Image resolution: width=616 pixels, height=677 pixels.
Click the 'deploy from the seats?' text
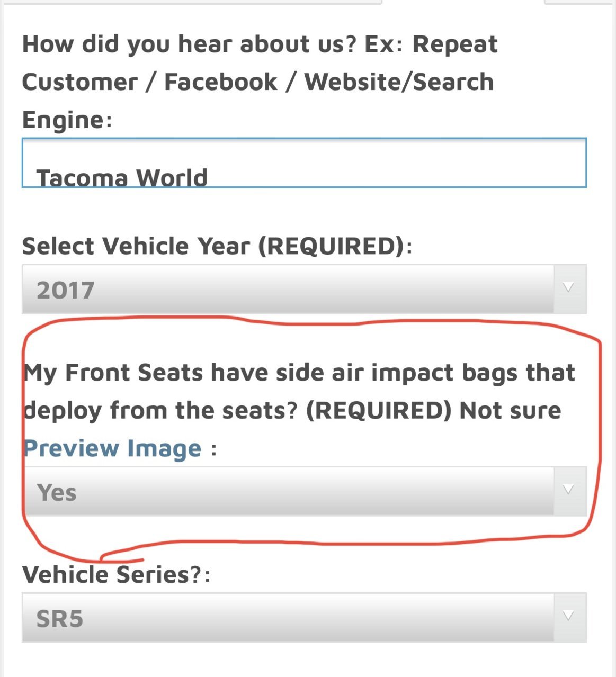(161, 410)
